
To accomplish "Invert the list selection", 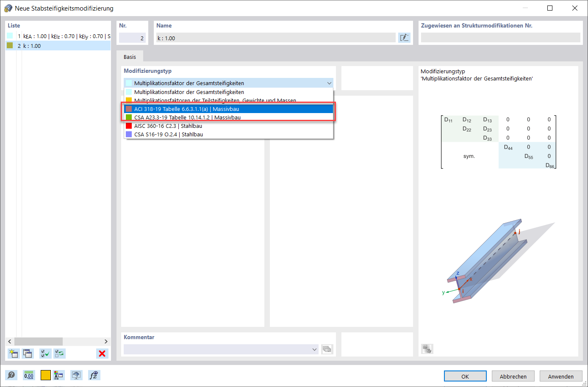I will click(x=60, y=354).
